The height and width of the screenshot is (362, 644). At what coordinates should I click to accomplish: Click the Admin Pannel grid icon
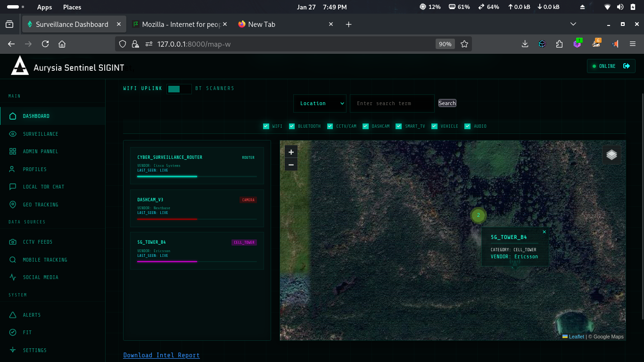[13, 151]
